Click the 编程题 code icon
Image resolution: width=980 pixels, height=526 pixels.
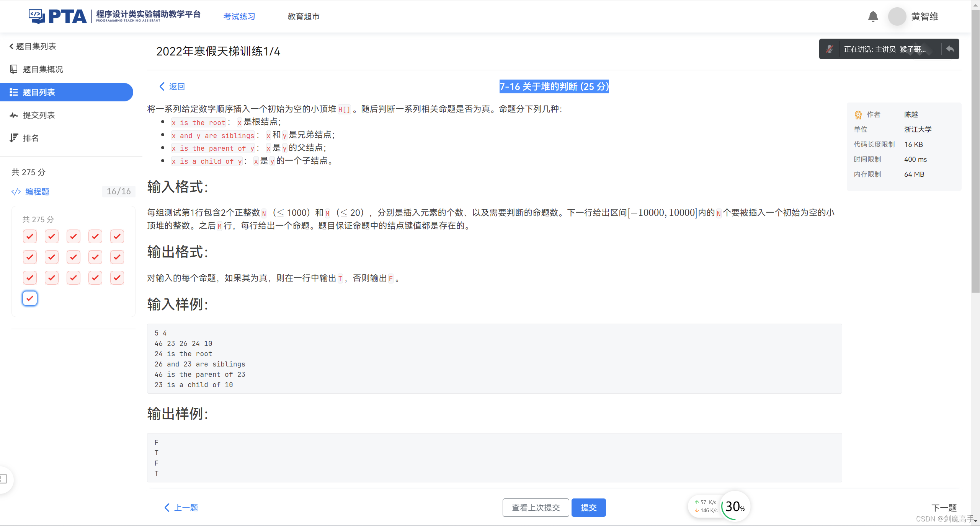[x=16, y=192]
